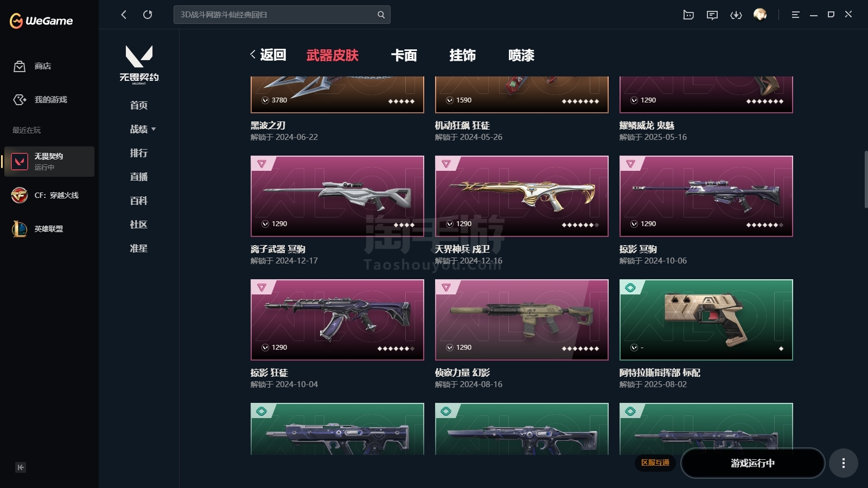Expand the 战绩 dropdown menu
This screenshot has width=868, height=488.
pyautogui.click(x=143, y=129)
